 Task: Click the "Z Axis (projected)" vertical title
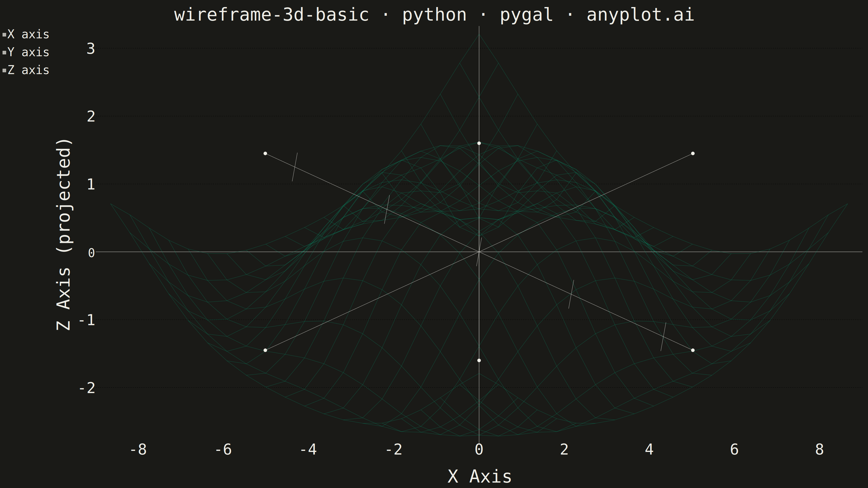click(64, 234)
